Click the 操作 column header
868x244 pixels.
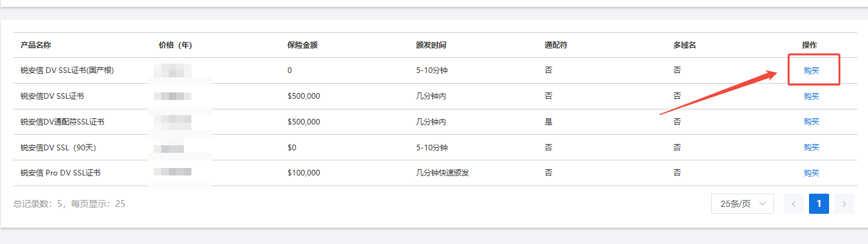(x=810, y=45)
